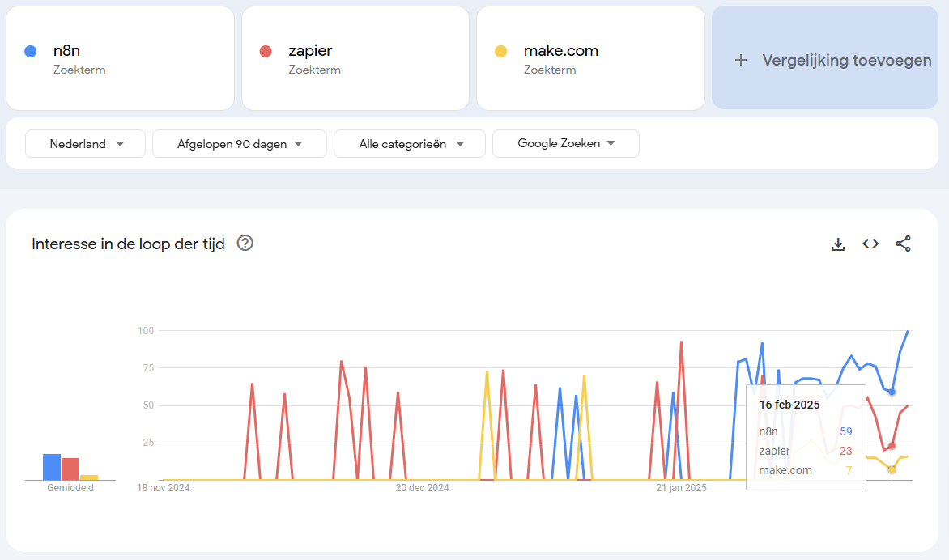Click the red zapier color dot
The width and height of the screenshot is (949, 560).
click(x=265, y=52)
